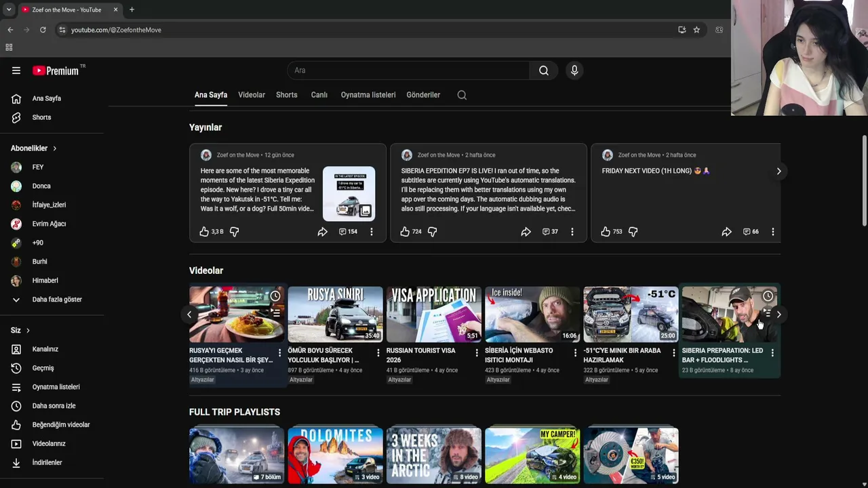Click the search magnifier button

tap(544, 70)
